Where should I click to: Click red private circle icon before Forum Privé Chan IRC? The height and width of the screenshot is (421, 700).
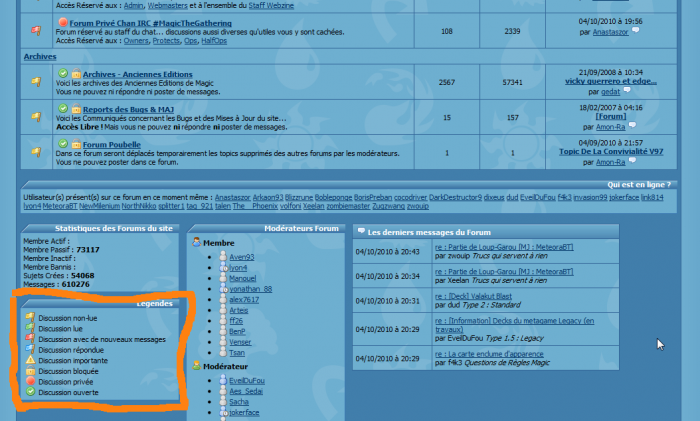(63, 22)
